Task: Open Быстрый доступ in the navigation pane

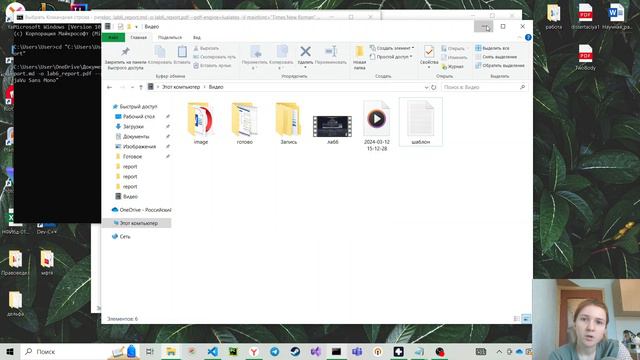Action: [138, 107]
